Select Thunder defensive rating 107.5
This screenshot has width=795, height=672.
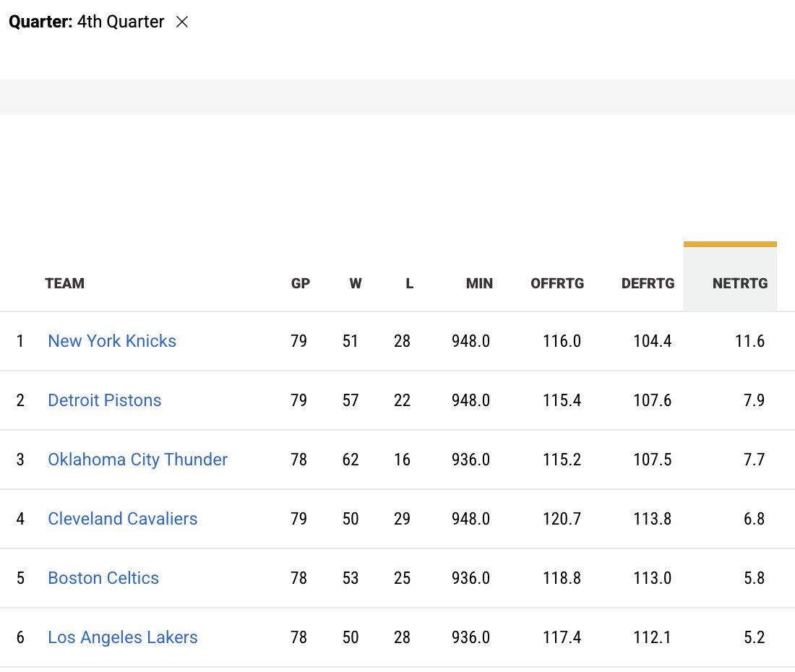pyautogui.click(x=652, y=460)
